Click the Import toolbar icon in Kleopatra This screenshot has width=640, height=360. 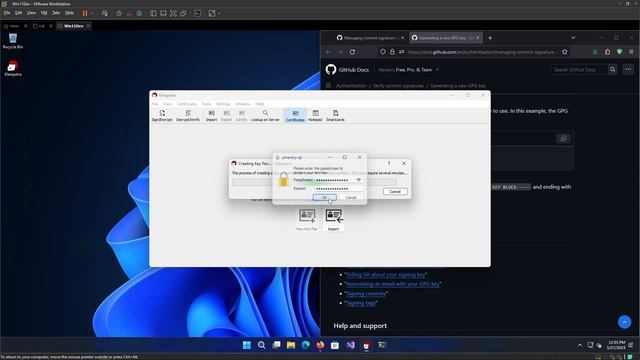(x=211, y=116)
